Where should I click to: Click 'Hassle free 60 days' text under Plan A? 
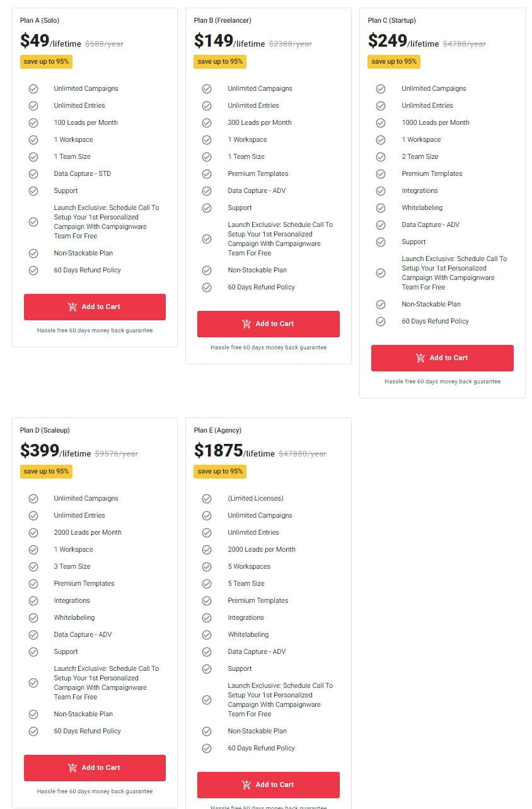pos(95,330)
